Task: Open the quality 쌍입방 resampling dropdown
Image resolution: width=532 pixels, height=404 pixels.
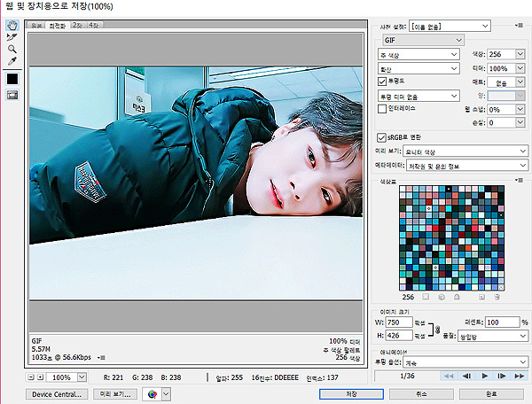Action: point(493,336)
